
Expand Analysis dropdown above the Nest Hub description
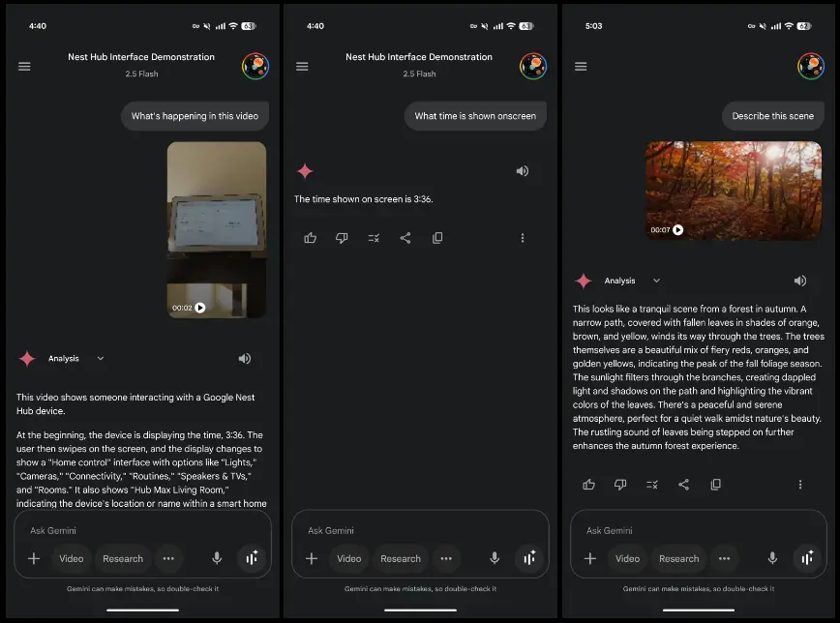point(100,359)
